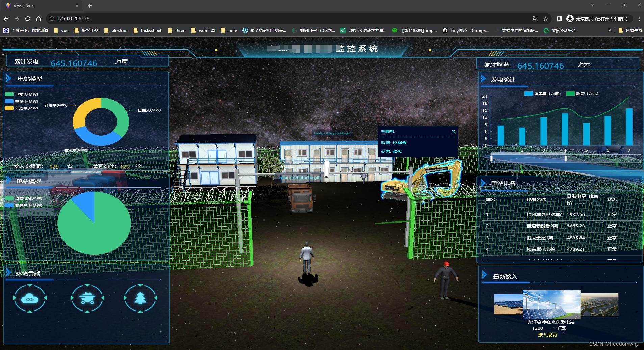Click the browser back arrow
This screenshot has width=644, height=350.
coord(6,19)
